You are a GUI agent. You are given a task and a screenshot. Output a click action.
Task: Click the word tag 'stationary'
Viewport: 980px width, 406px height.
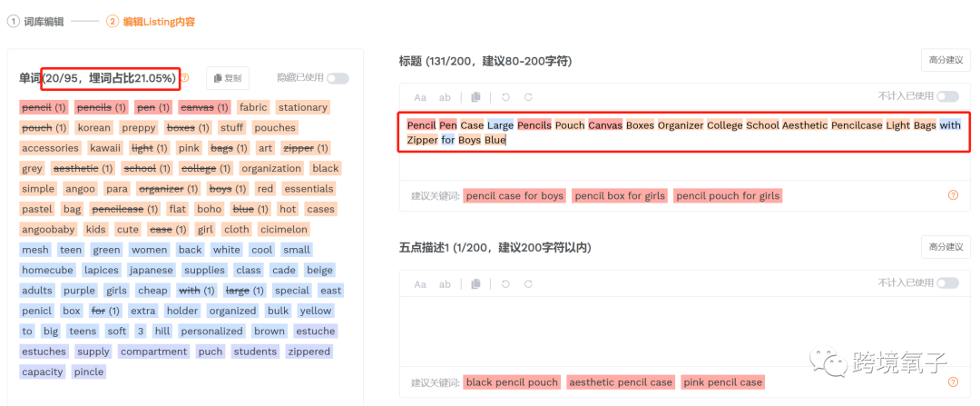click(303, 107)
